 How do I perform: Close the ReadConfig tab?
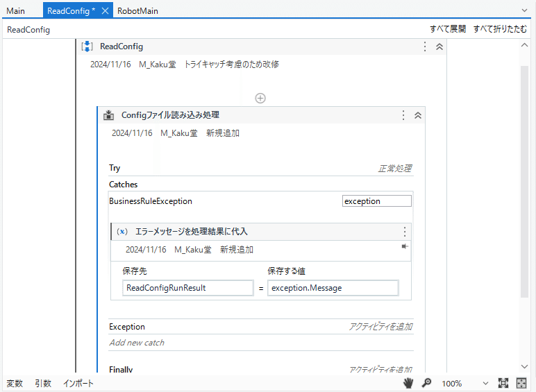(x=106, y=11)
